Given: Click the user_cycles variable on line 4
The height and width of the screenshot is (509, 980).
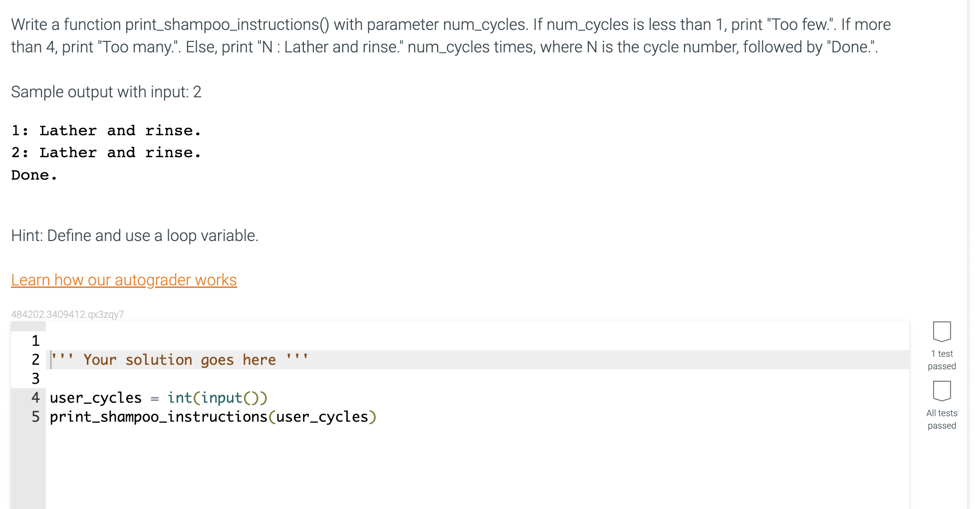Looking at the screenshot, I should (x=95, y=398).
